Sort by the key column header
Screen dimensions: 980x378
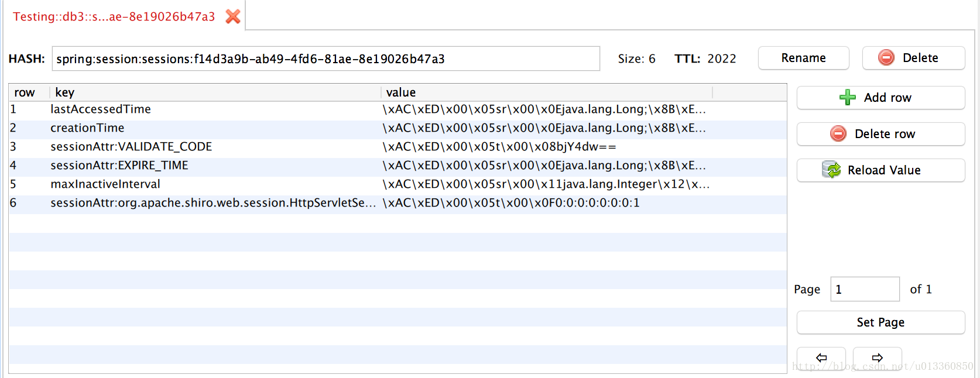(215, 92)
